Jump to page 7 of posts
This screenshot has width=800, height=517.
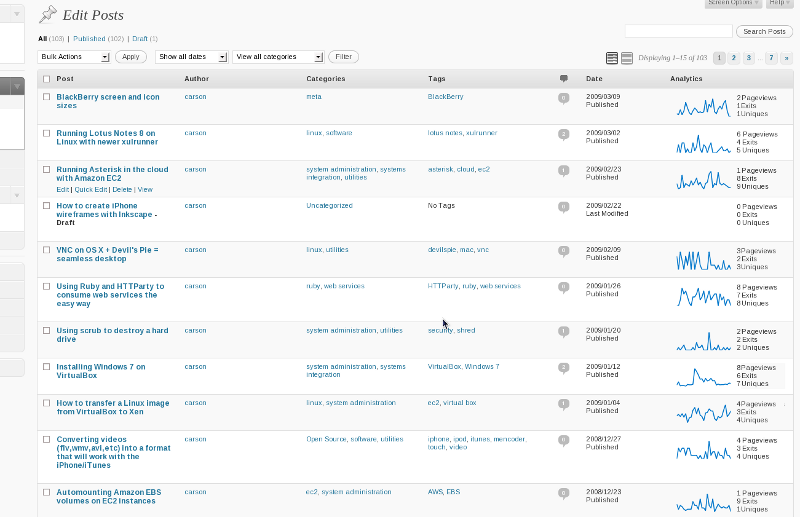click(x=770, y=58)
